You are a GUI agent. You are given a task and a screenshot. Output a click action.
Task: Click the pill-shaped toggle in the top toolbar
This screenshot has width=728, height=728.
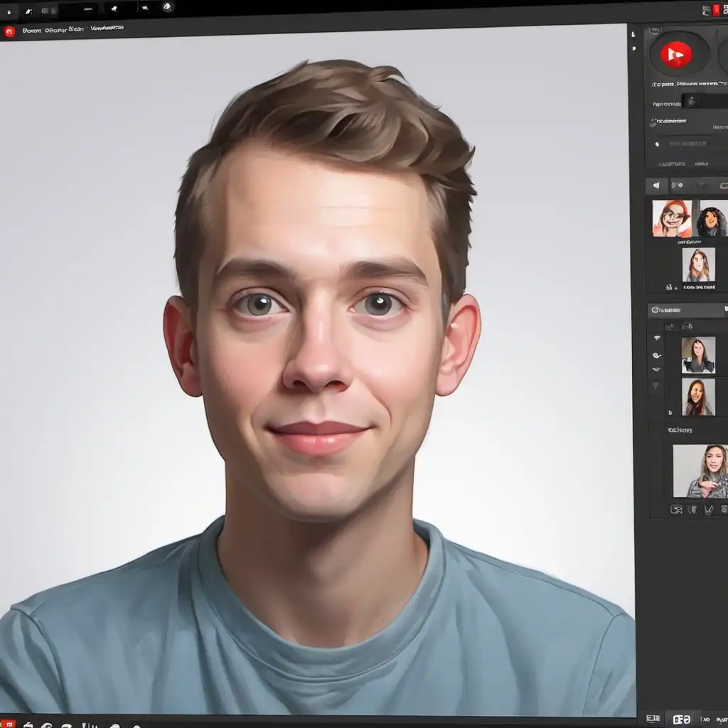[48, 11]
